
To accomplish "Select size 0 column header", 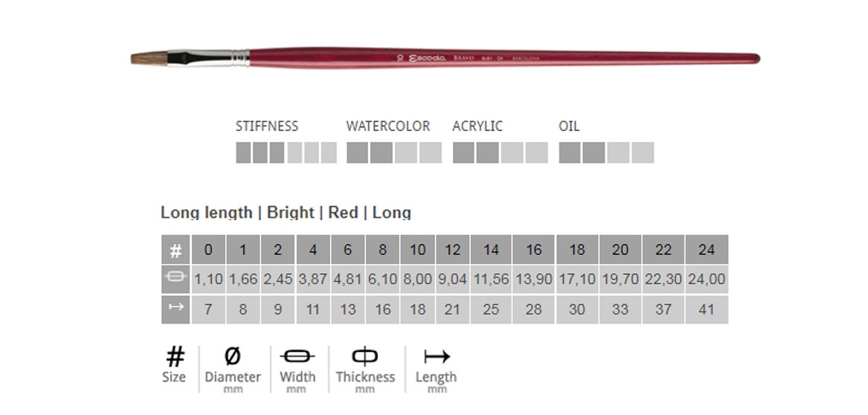I will point(208,250).
